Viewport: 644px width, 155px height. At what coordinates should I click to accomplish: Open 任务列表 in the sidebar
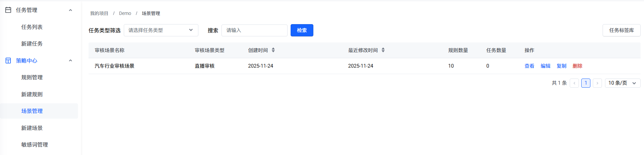(32, 27)
